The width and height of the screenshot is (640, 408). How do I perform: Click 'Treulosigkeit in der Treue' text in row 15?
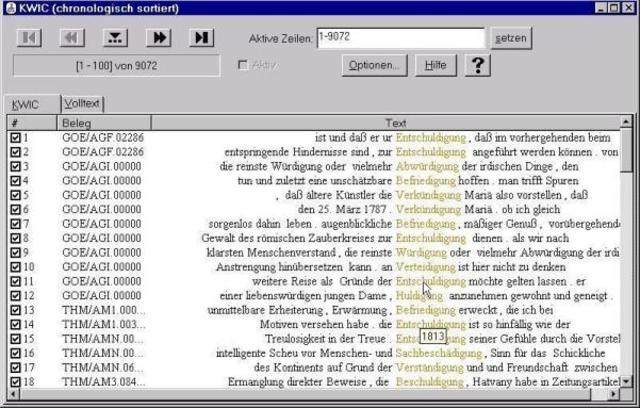pos(325,339)
